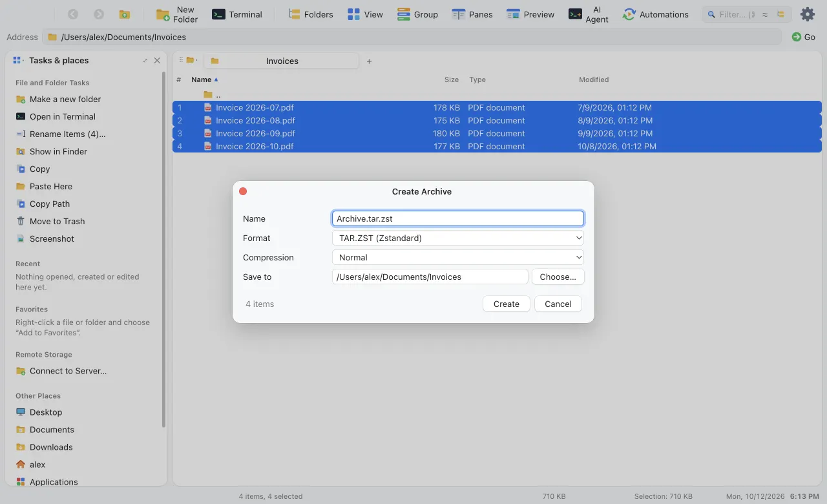
Task: Click Open in Terminal in the sidebar
Action: [56, 116]
